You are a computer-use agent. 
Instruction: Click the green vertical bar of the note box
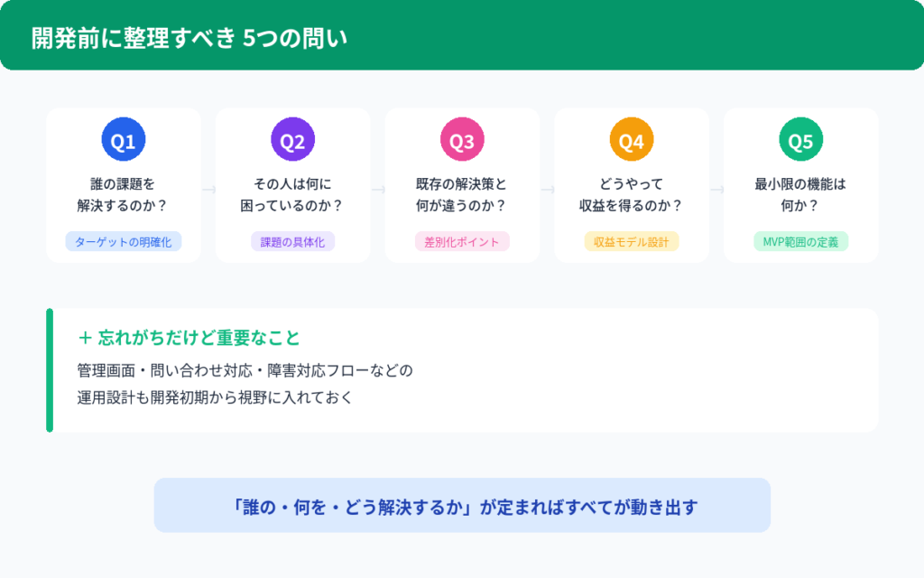point(50,370)
